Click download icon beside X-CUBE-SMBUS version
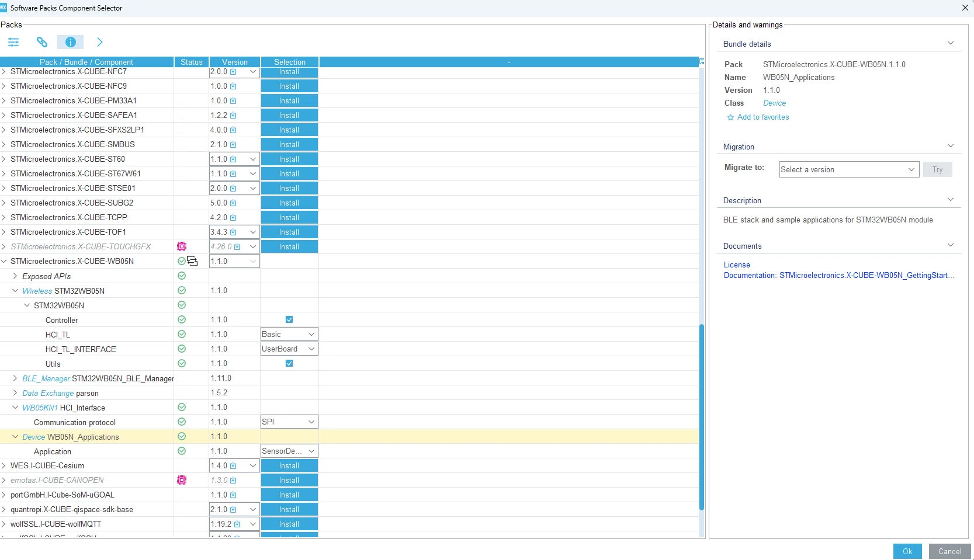Image resolution: width=974 pixels, height=560 pixels. click(233, 144)
